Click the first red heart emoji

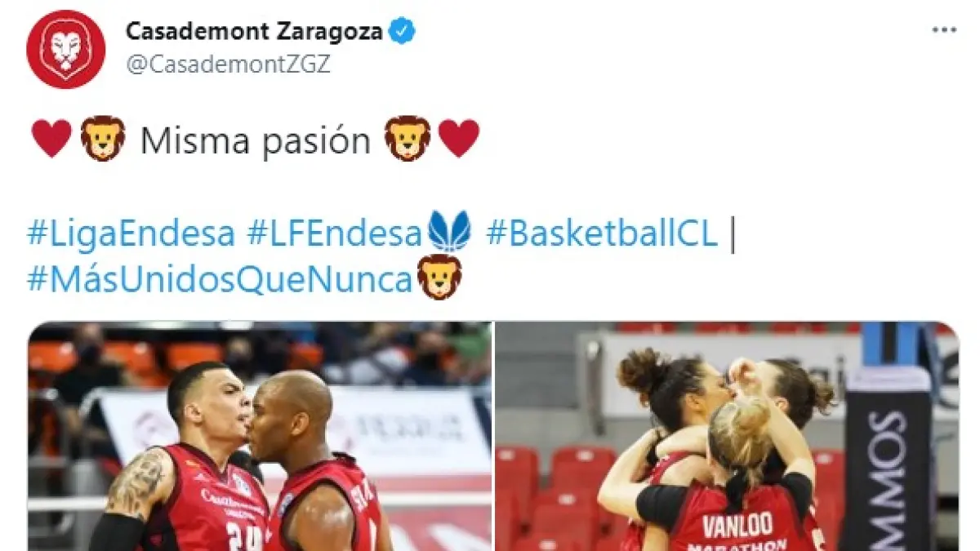click(51, 139)
